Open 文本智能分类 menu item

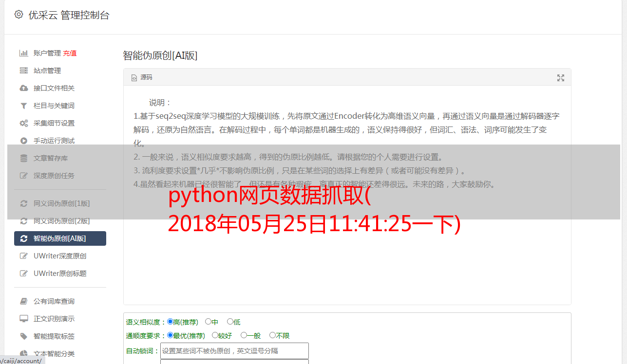coord(54,354)
